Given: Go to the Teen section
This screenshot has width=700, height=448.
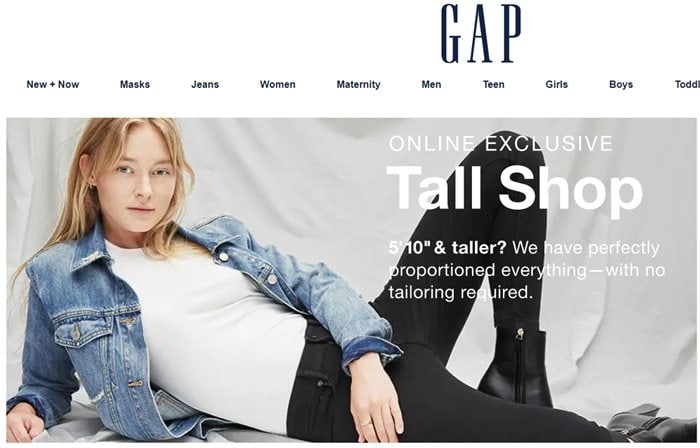Looking at the screenshot, I should 493,84.
